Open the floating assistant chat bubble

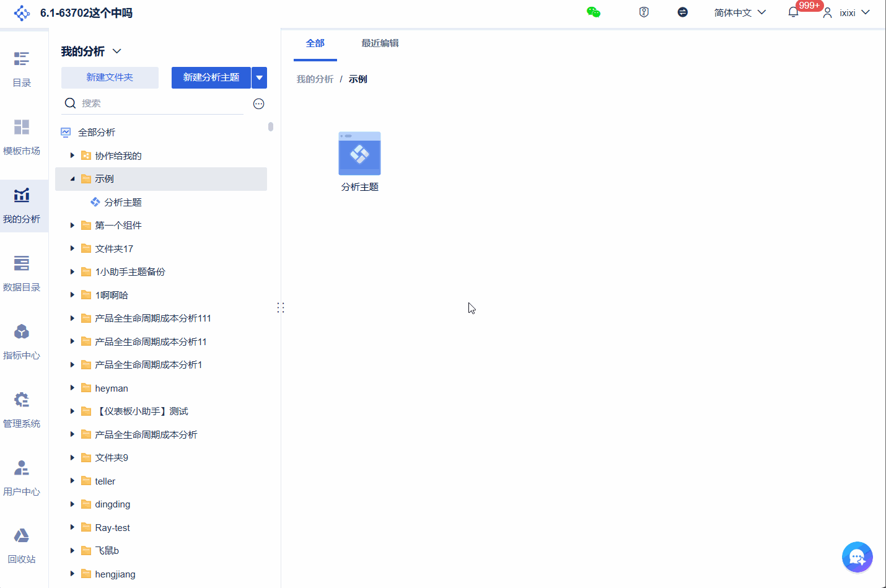857,556
